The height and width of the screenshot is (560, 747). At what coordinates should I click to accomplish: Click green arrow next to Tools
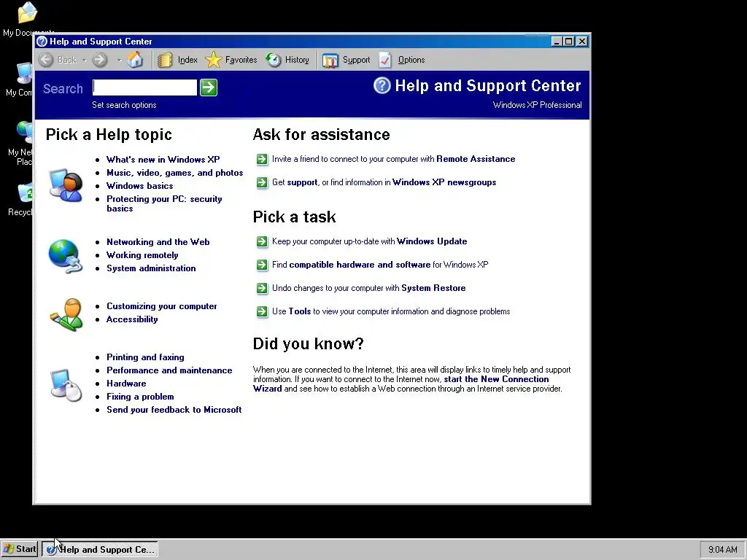[262, 311]
